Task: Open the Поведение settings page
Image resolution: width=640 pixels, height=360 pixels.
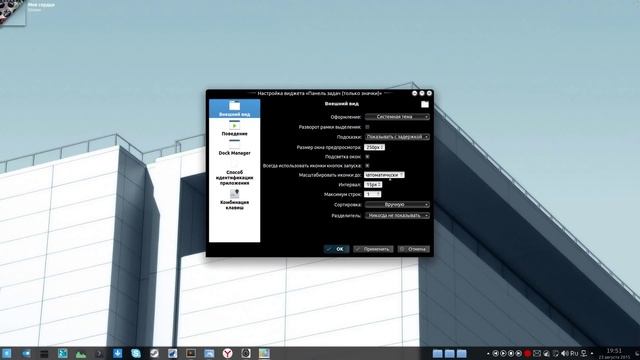Action: click(x=234, y=128)
